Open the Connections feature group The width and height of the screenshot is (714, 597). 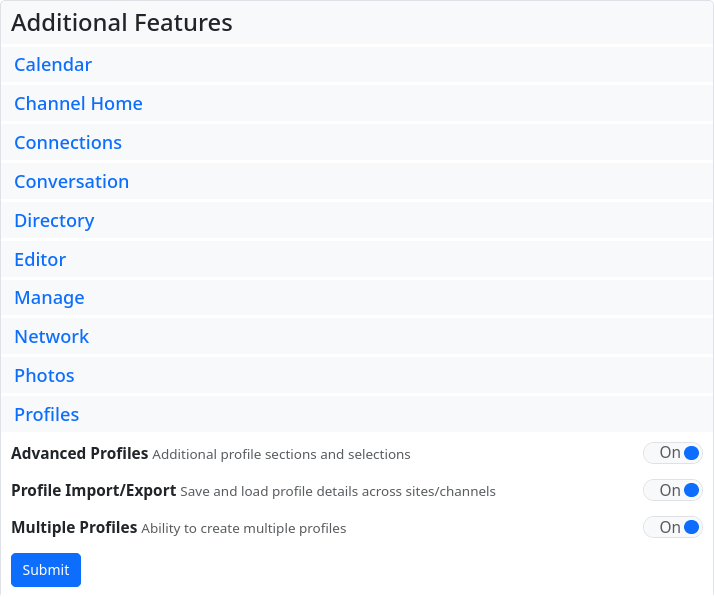click(68, 143)
